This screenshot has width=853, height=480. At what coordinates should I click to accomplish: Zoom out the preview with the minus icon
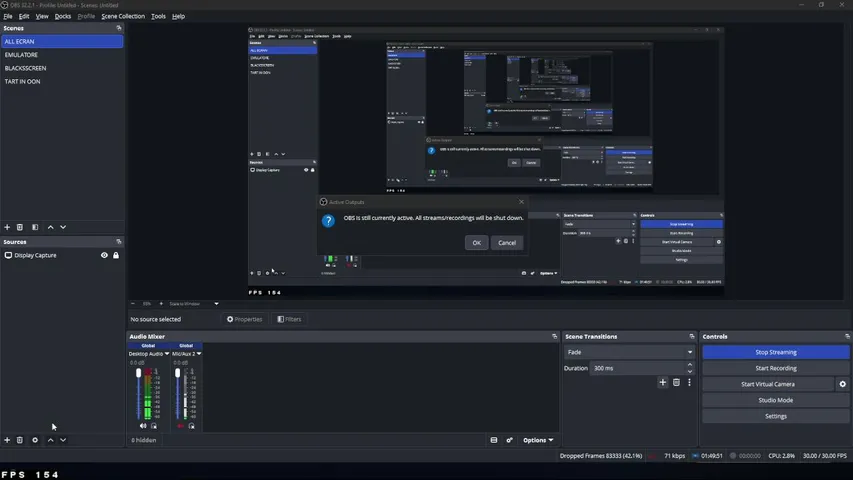pyautogui.click(x=133, y=304)
